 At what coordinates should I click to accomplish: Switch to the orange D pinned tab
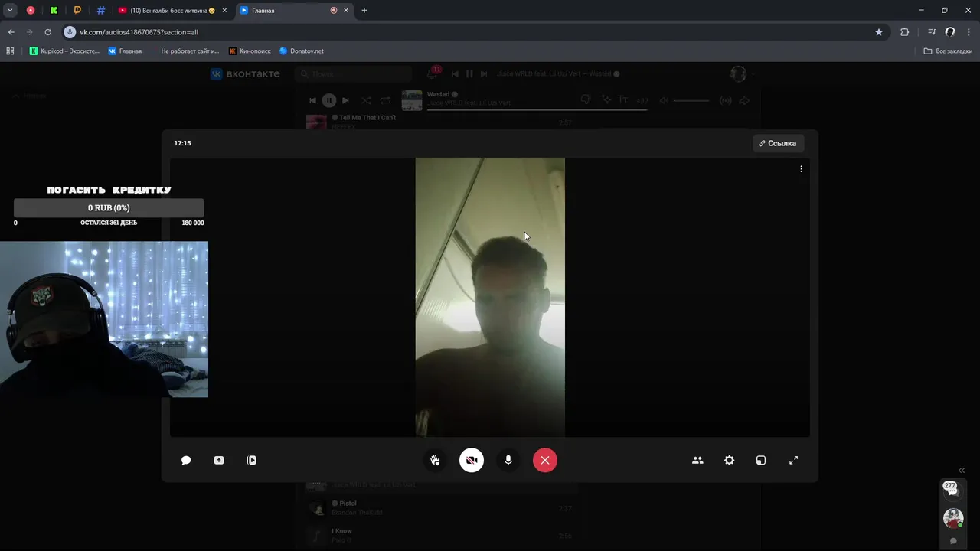click(x=77, y=10)
